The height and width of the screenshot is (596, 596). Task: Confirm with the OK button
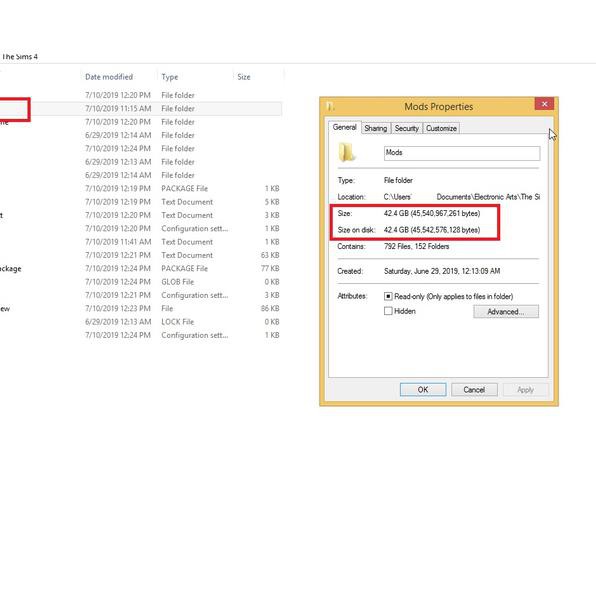click(423, 390)
